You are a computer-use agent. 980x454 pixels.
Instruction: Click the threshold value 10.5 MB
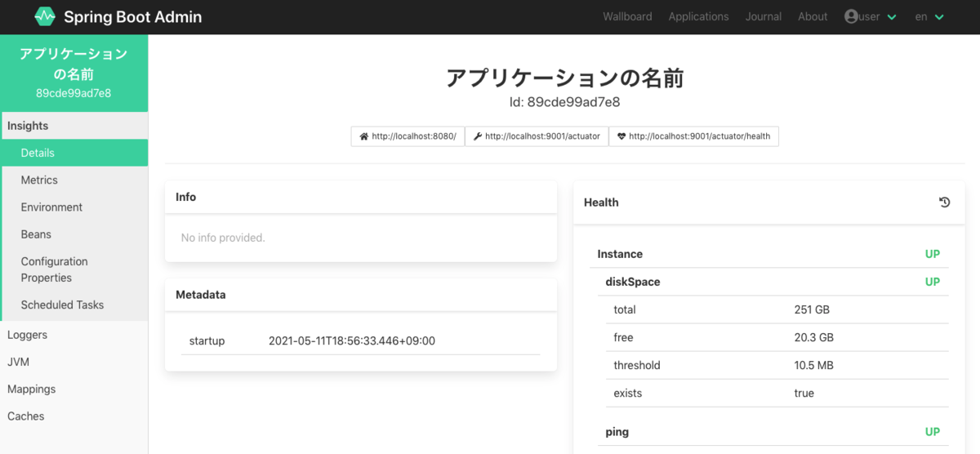pos(814,365)
